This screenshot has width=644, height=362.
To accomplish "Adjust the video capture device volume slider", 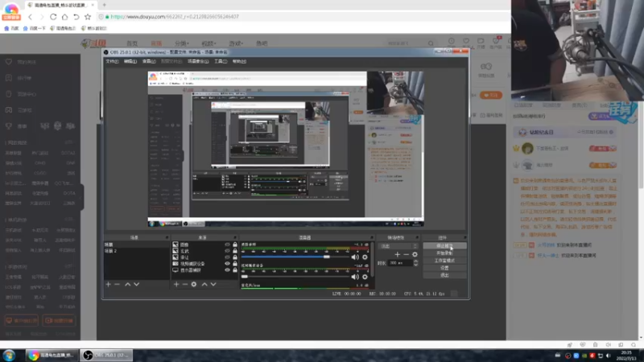I will [x=295, y=277].
